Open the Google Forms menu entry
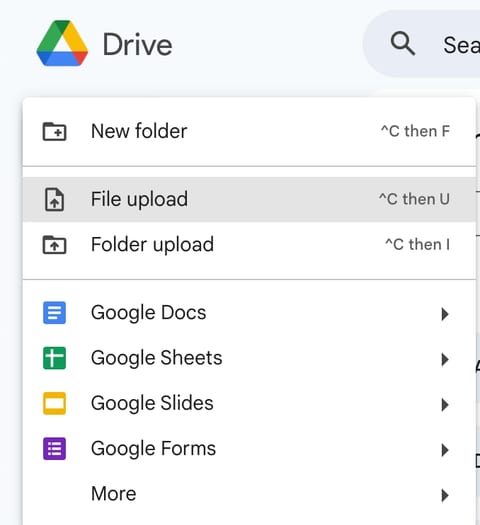Screen dimensions: 480x525 (249, 449)
